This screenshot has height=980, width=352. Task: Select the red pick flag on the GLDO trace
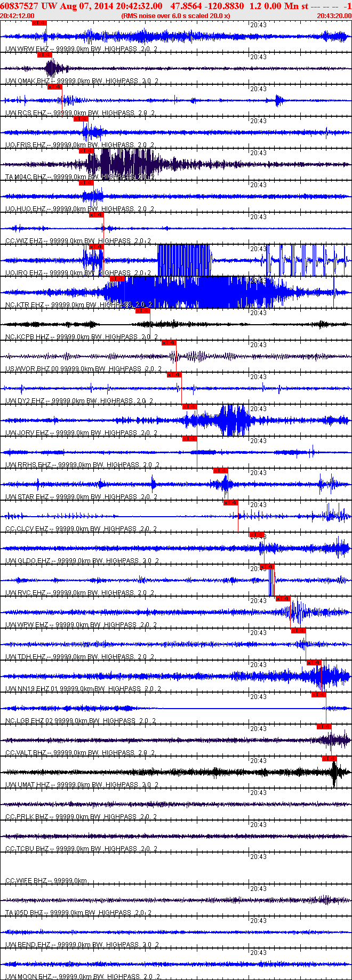tap(257, 535)
